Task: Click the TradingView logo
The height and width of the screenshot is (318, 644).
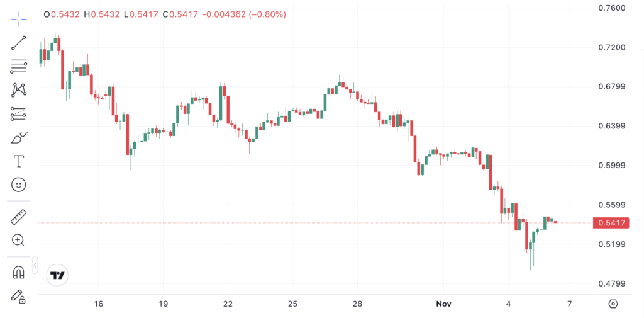Action: (58, 275)
